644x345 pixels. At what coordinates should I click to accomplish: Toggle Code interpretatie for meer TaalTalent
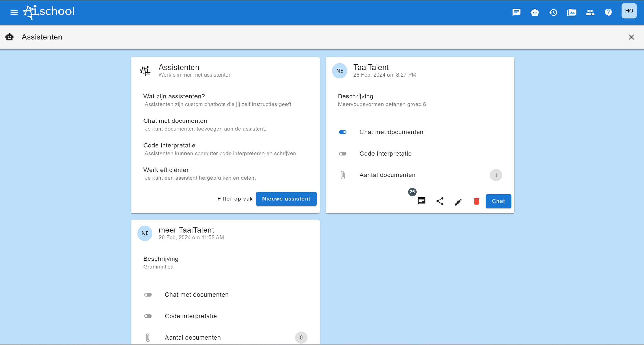coord(148,316)
